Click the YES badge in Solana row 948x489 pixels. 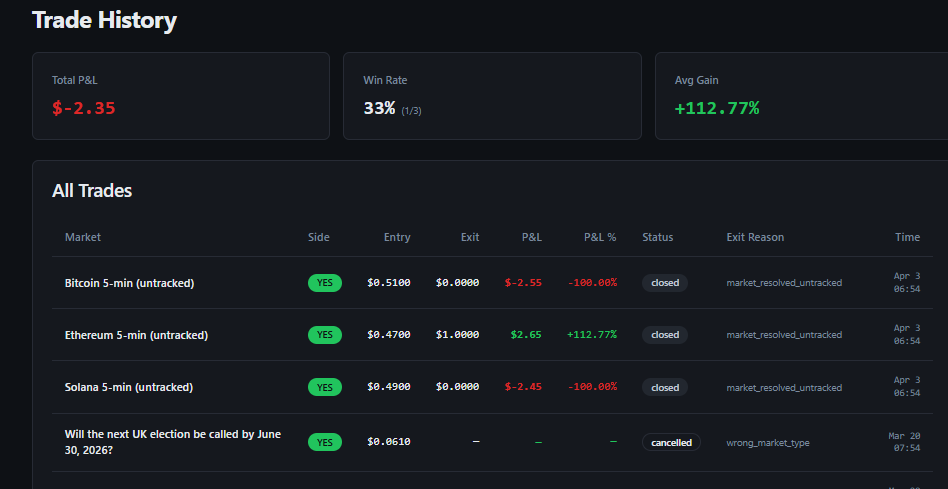click(x=325, y=387)
